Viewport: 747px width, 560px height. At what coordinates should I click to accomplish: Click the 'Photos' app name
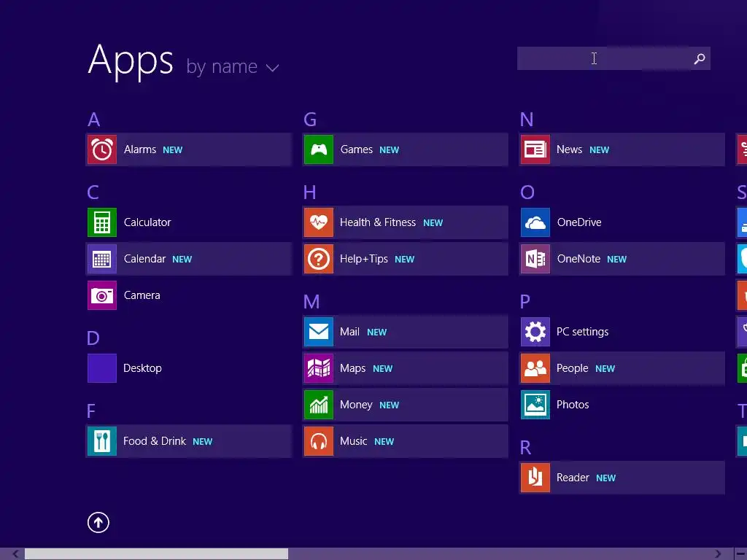point(573,405)
